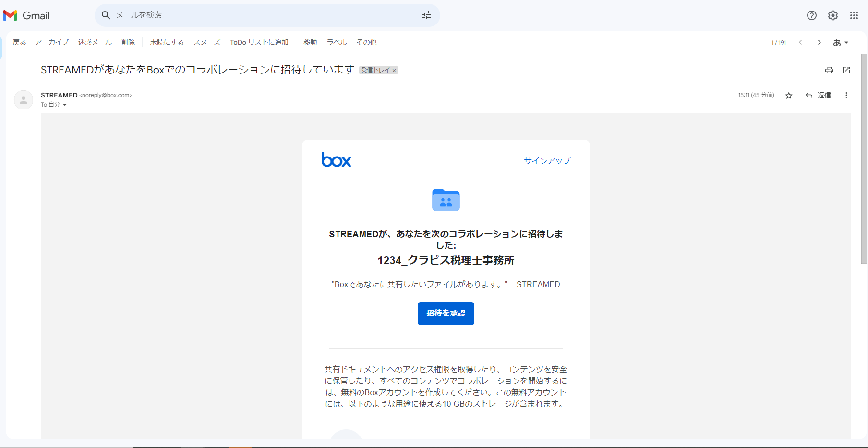Open the email in a new window
This screenshot has width=868, height=448.
coord(846,70)
